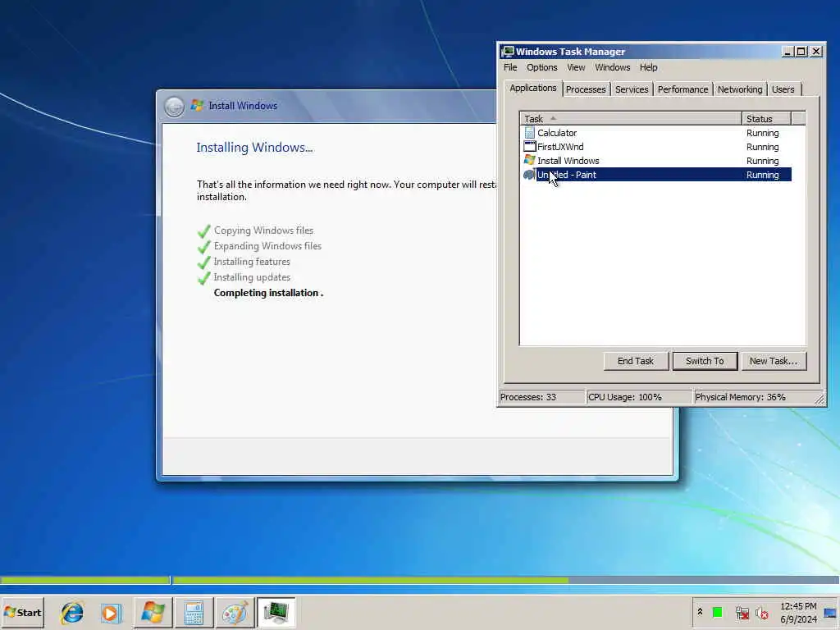This screenshot has width=840, height=630.
Task: Click the End Task button
Action: click(636, 361)
